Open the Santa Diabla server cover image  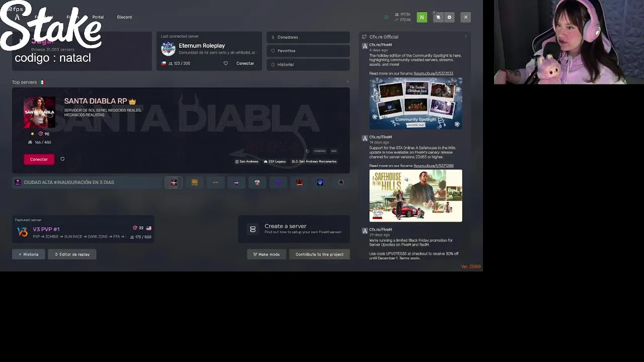pos(39,112)
